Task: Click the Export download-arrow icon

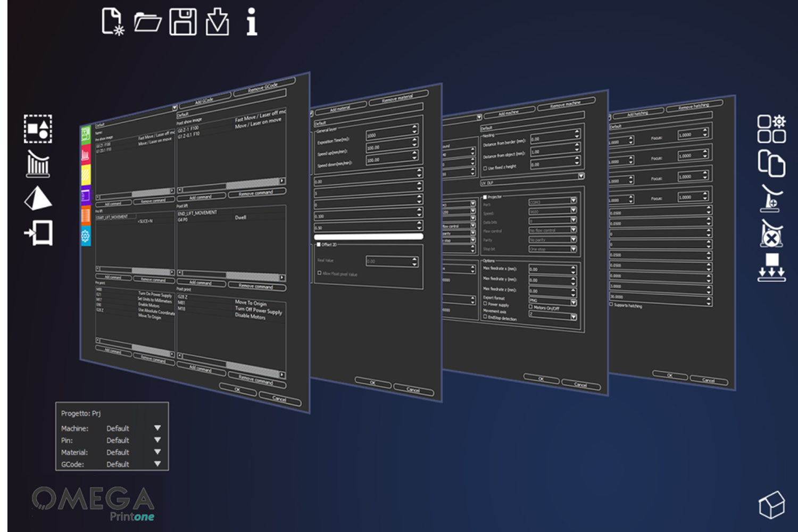Action: [x=218, y=22]
